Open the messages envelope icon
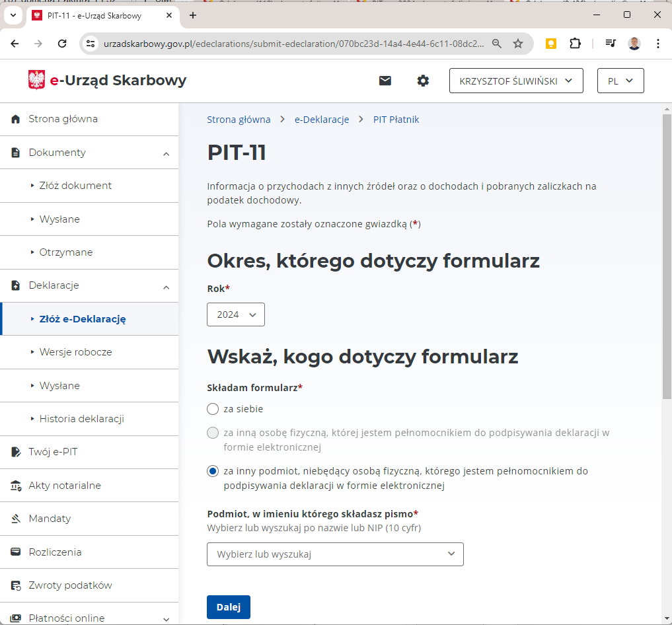 pyautogui.click(x=385, y=81)
